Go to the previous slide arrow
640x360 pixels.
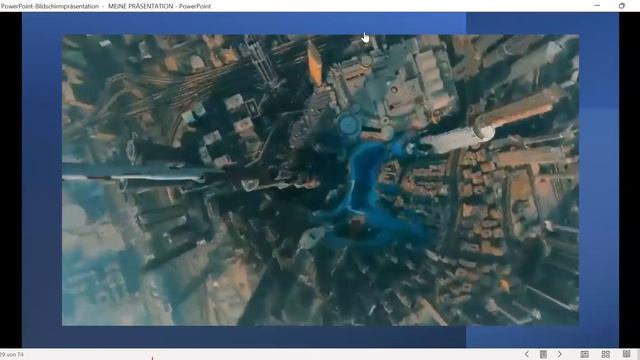pyautogui.click(x=527, y=354)
